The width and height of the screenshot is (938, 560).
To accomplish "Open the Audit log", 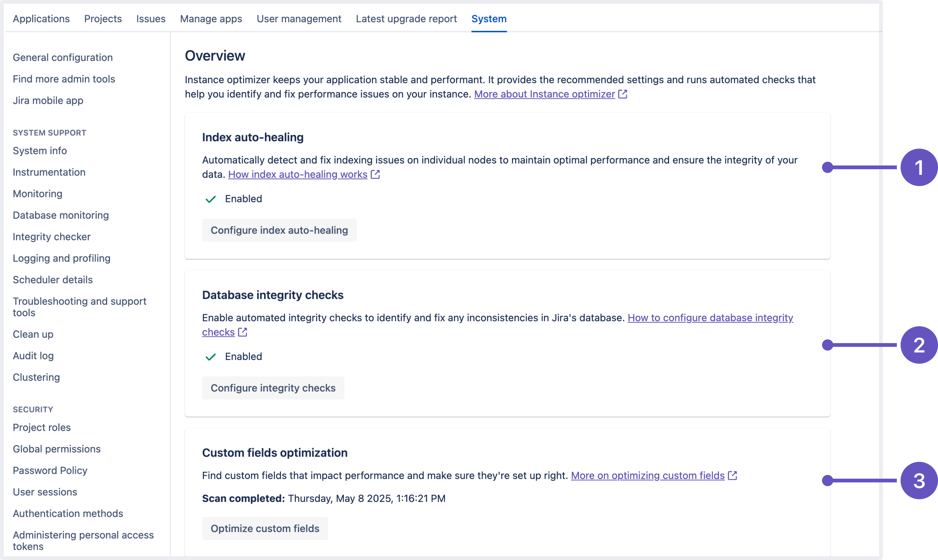I will [x=33, y=356].
